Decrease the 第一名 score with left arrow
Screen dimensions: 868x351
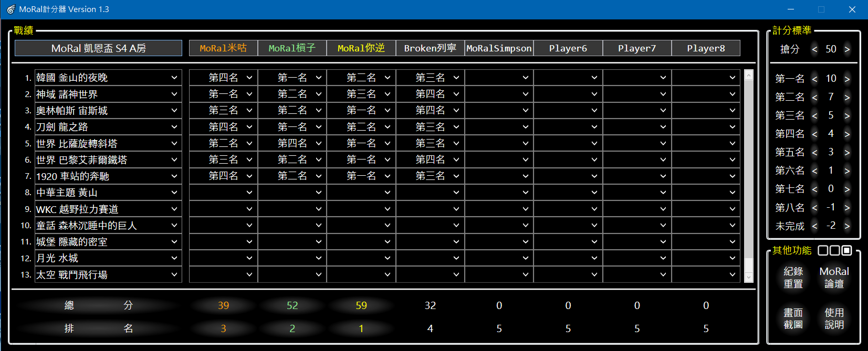[814, 79]
